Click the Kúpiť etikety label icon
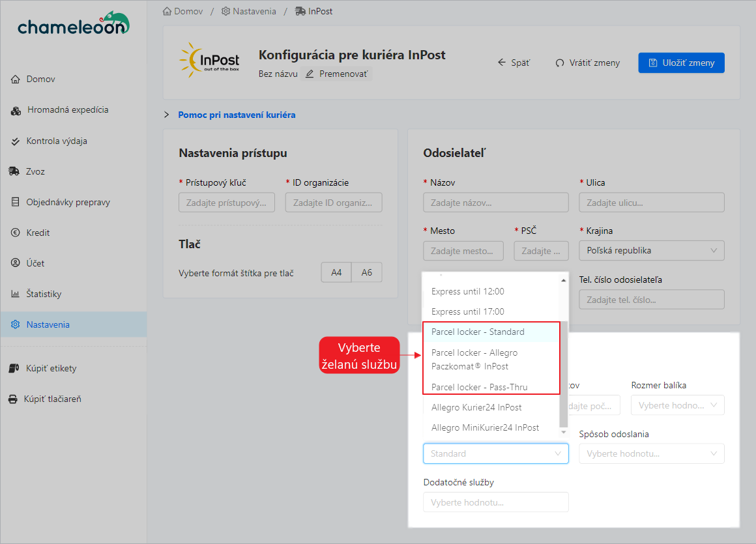Screen dimensions: 756x544 tap(13, 368)
